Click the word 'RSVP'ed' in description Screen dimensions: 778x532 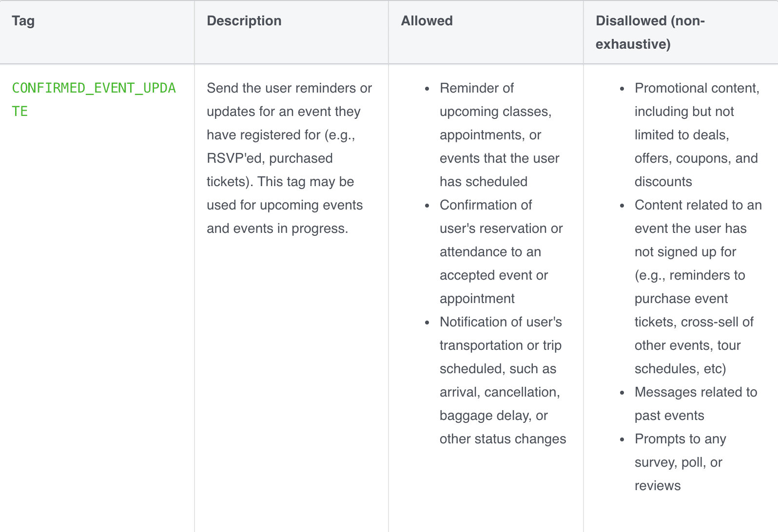pos(234,158)
